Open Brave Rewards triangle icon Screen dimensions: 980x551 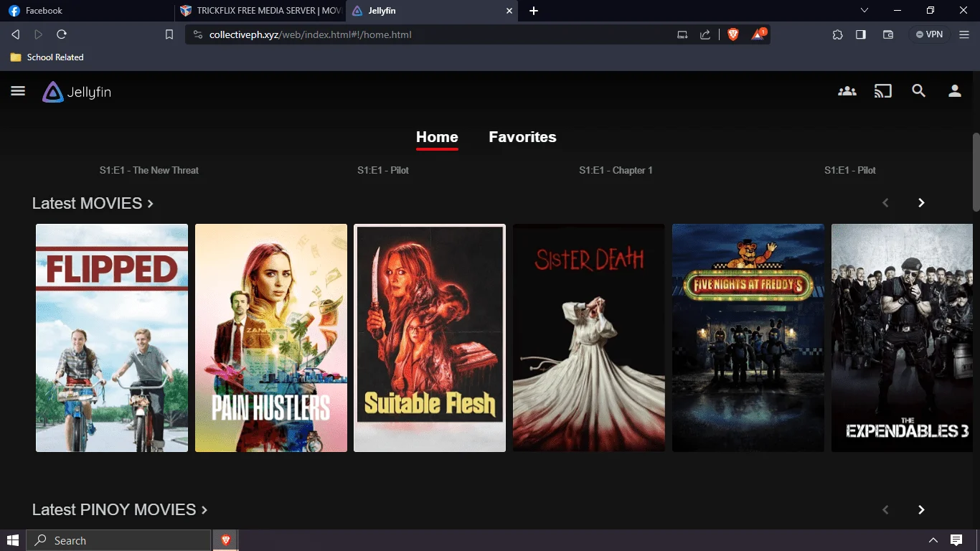tap(758, 34)
